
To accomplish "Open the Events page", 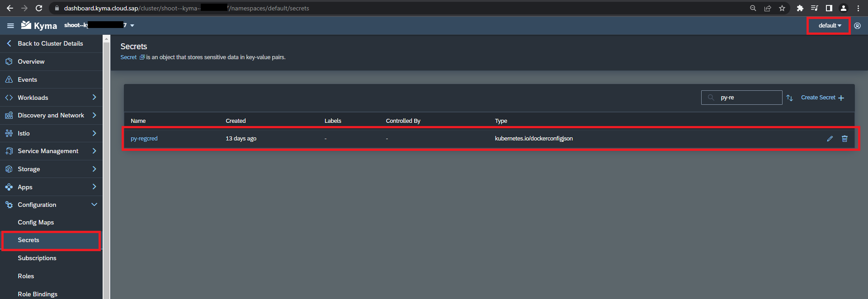I will [28, 79].
